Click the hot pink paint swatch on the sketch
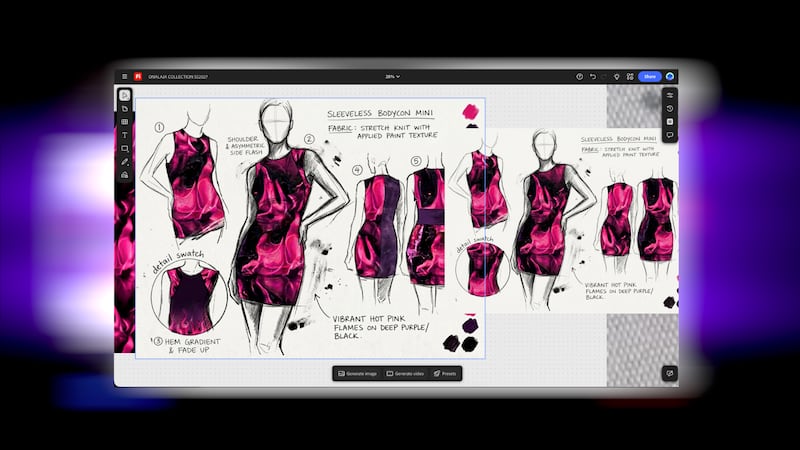This screenshot has width=800, height=450. pyautogui.click(x=470, y=111)
